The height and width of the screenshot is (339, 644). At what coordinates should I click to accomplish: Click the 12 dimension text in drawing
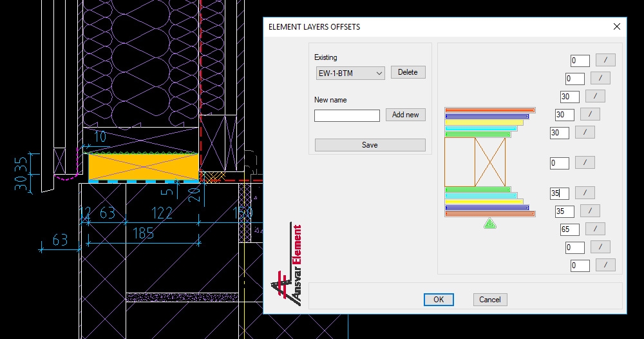tap(84, 213)
